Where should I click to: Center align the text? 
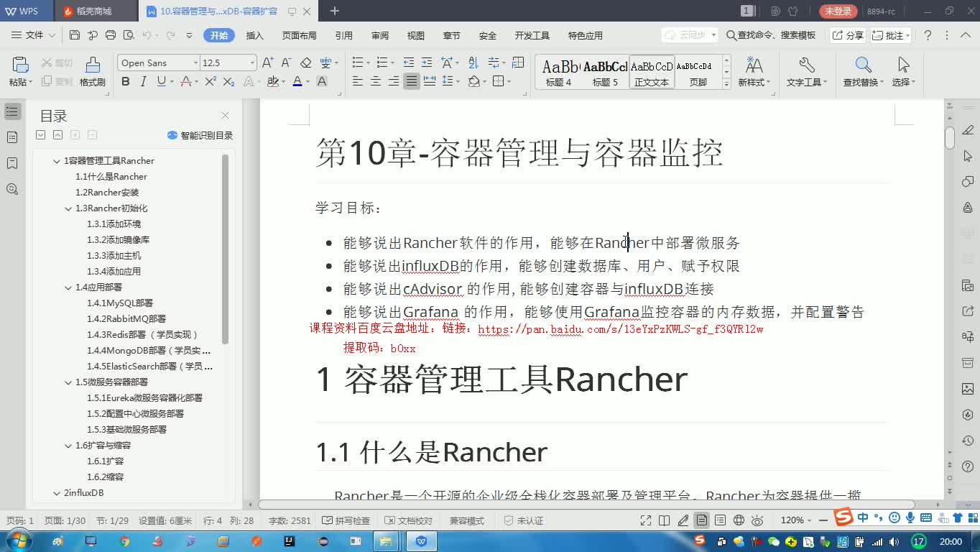(375, 82)
